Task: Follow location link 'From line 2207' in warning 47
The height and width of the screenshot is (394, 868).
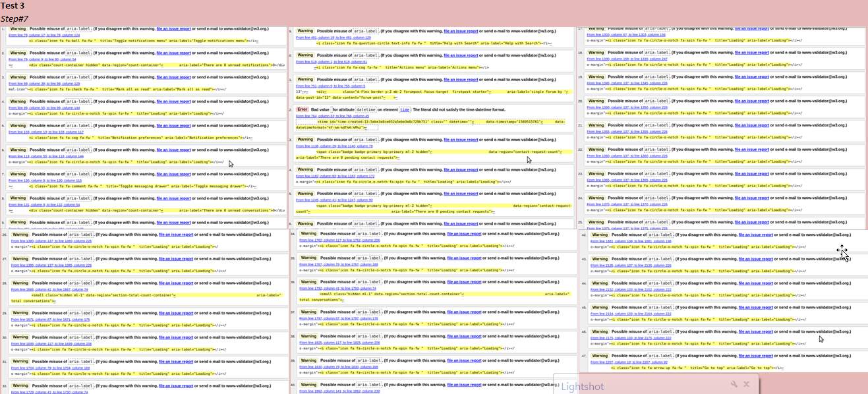Action: pos(629,362)
